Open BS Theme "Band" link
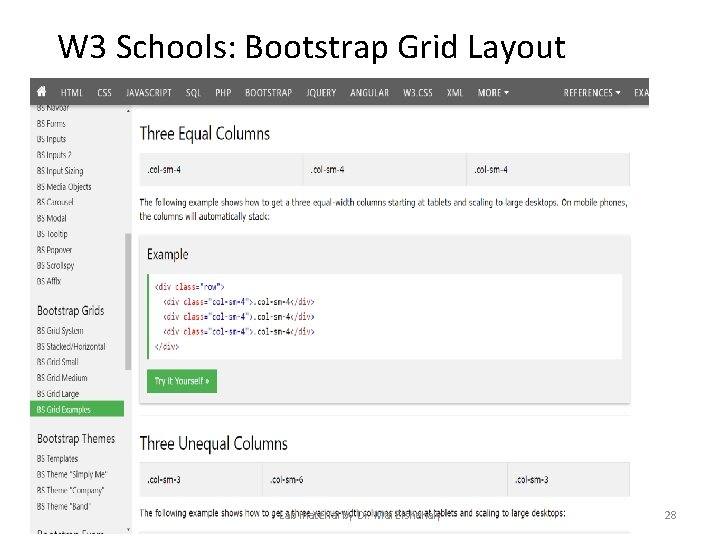Image resolution: width=720 pixels, height=540 pixels. point(63,506)
